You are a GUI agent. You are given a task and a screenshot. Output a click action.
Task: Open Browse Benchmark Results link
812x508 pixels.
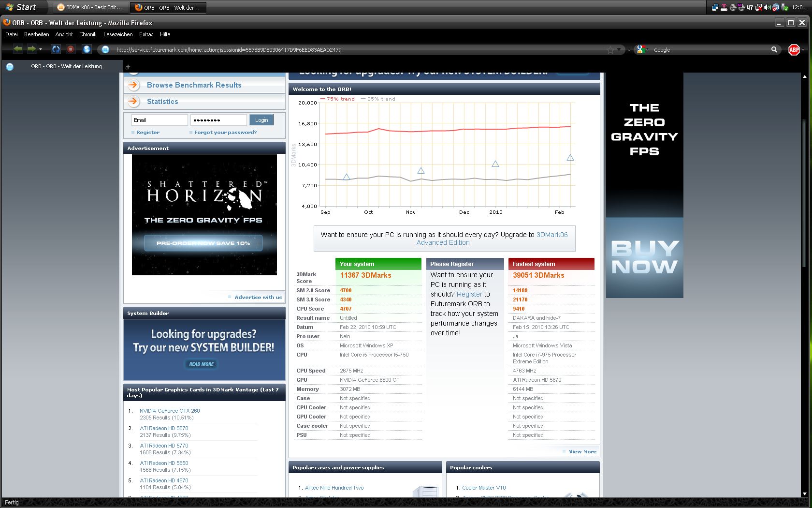pyautogui.click(x=194, y=85)
